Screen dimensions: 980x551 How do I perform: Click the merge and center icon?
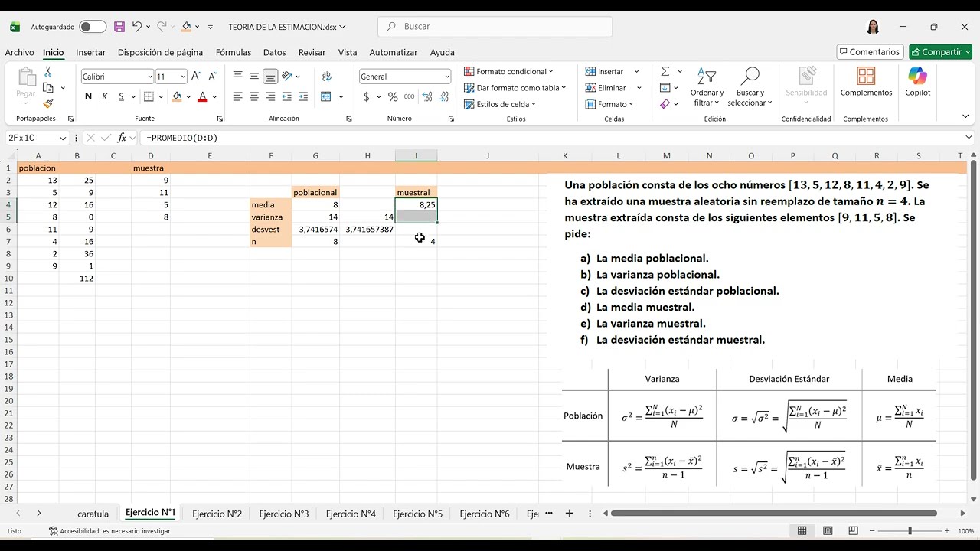tap(327, 96)
